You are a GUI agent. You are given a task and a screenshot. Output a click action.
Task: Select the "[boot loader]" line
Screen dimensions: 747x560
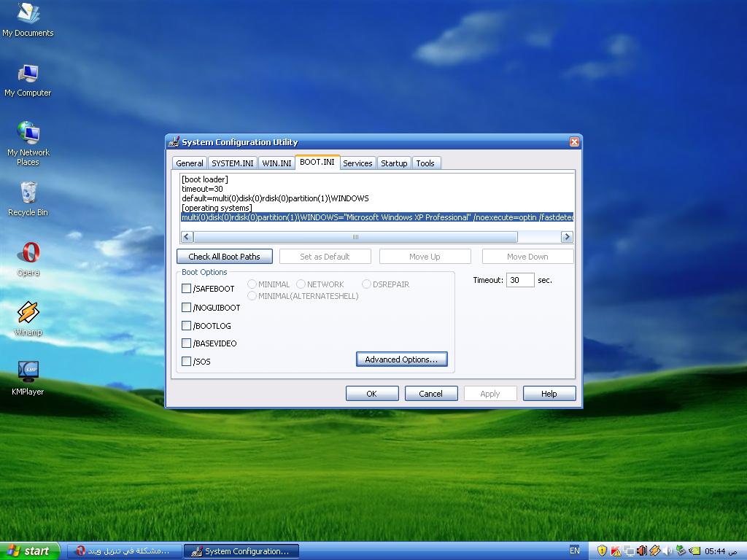point(205,179)
